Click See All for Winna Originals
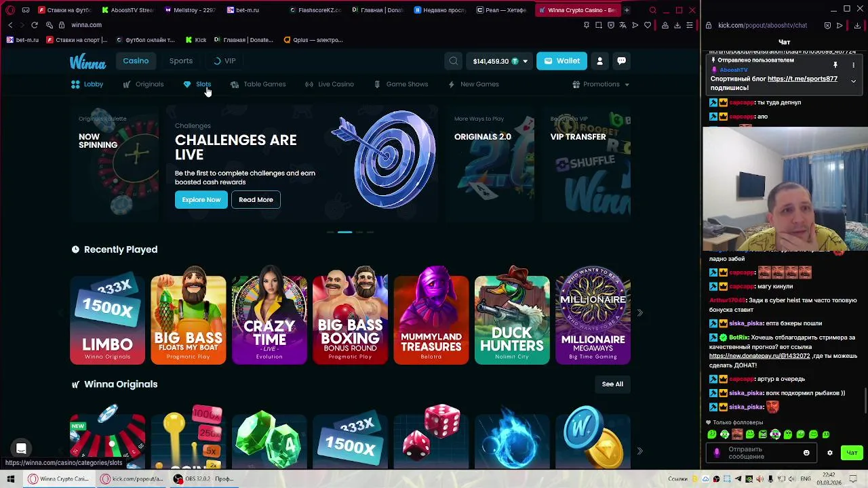The height and width of the screenshot is (488, 868). (x=612, y=384)
